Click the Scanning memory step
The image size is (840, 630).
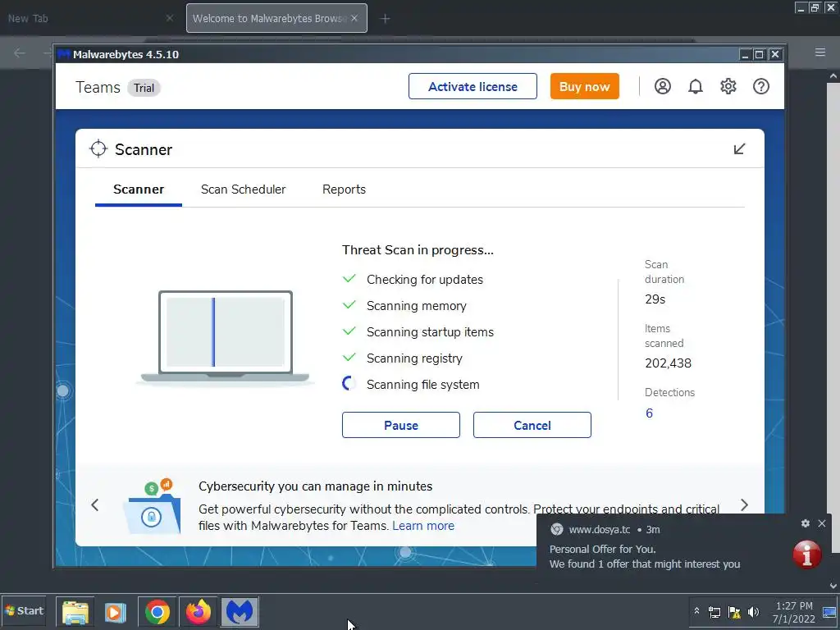pyautogui.click(x=416, y=305)
